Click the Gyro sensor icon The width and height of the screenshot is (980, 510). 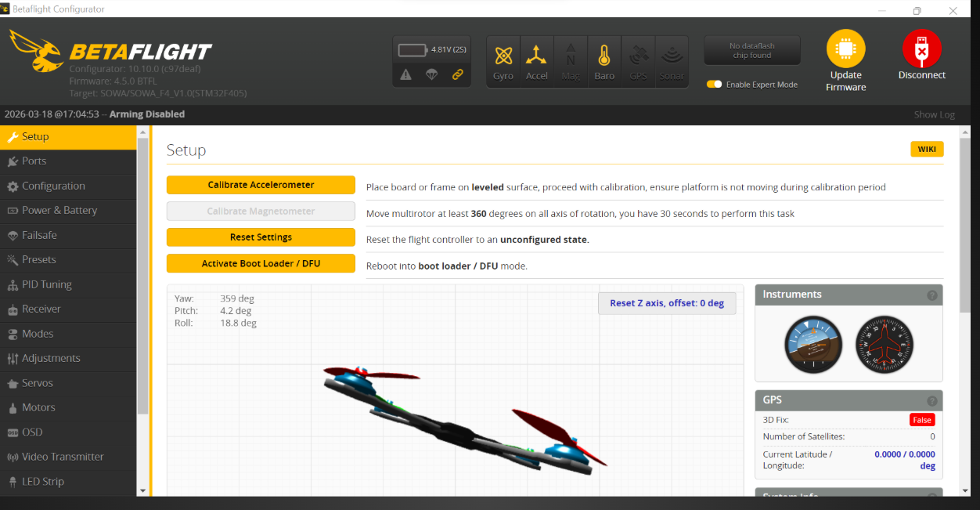[x=503, y=56]
